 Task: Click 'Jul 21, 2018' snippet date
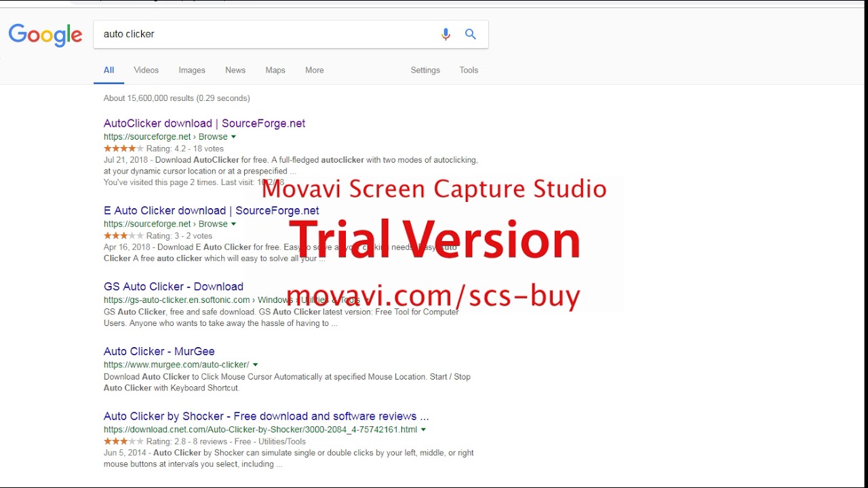127,160
